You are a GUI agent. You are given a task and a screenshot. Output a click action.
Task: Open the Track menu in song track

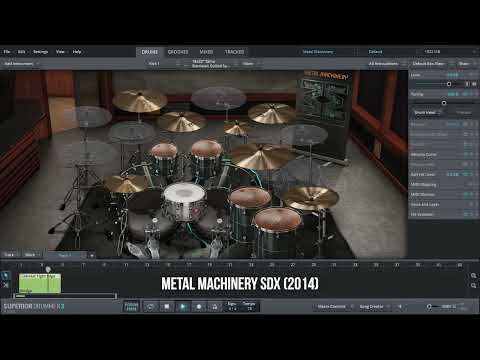pyautogui.click(x=11, y=255)
